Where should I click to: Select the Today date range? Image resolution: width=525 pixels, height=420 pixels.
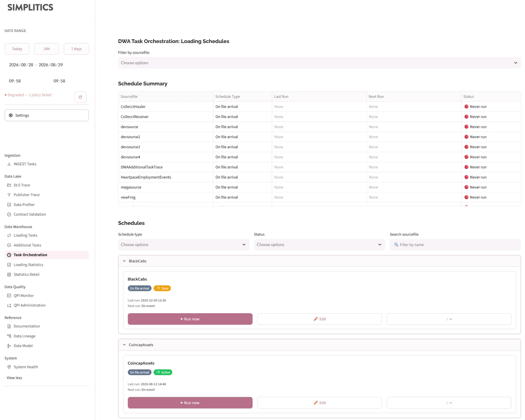click(17, 49)
